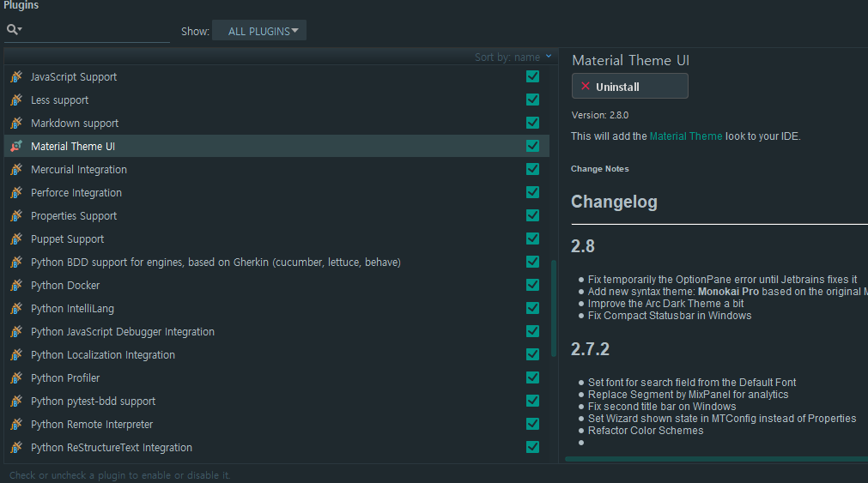Select the Mercurial Integration row

click(276, 169)
